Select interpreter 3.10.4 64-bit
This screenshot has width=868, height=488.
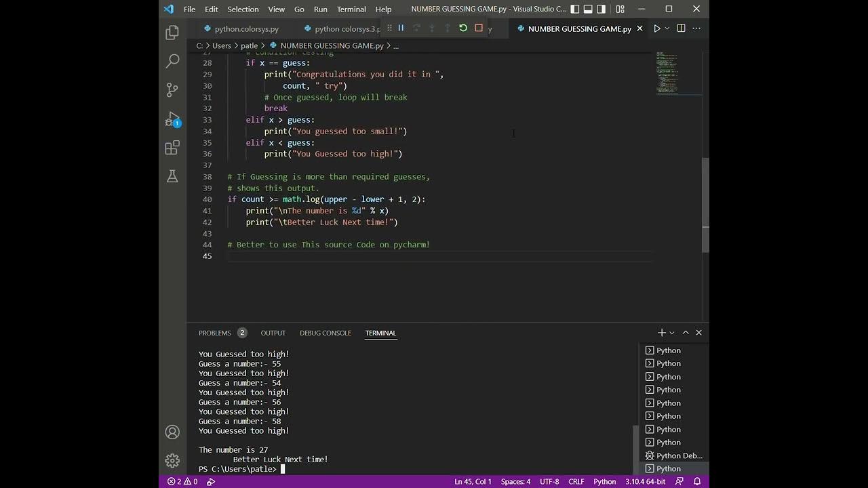pos(644,482)
